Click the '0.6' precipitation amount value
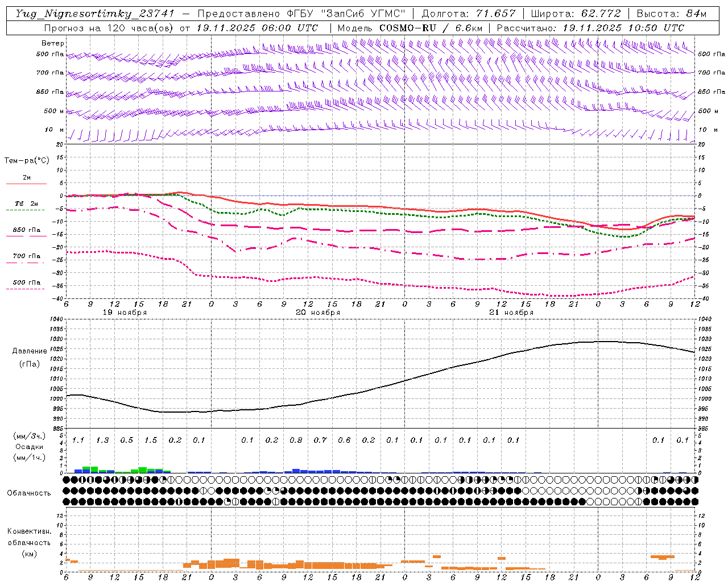Screen dimensions: 728x582 tap(344, 440)
